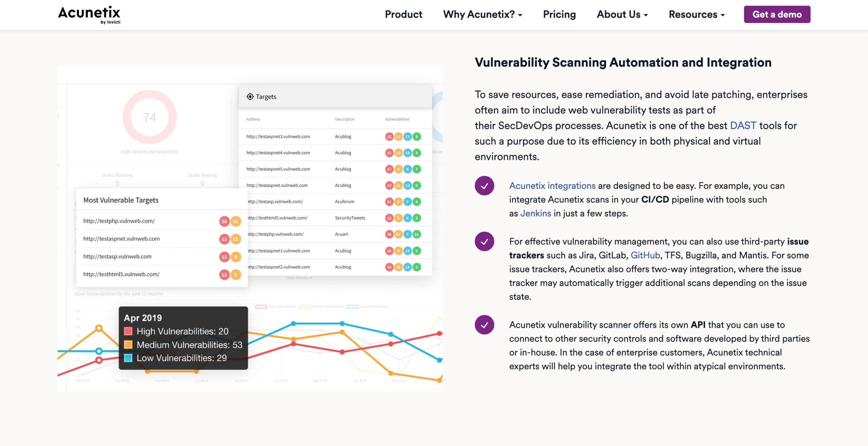The height and width of the screenshot is (446, 868).
Task: Click the Acunetix by Invicti logo
Action: (89, 15)
